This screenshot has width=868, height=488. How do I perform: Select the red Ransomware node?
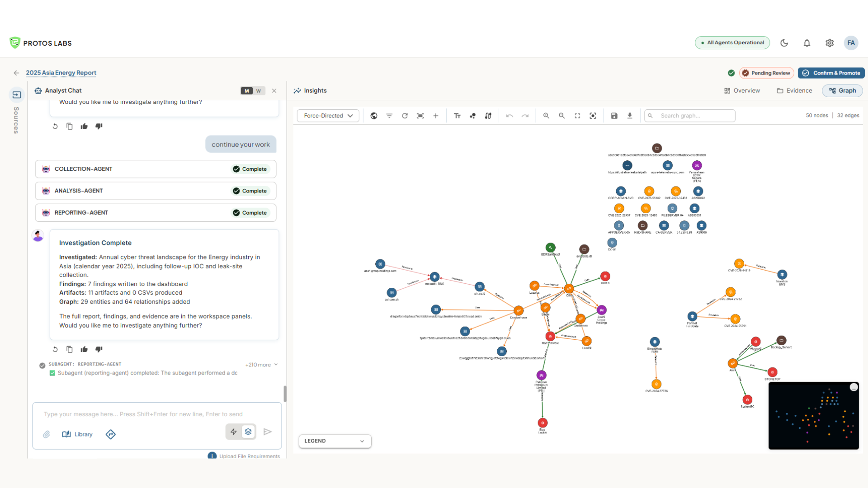[x=550, y=336]
